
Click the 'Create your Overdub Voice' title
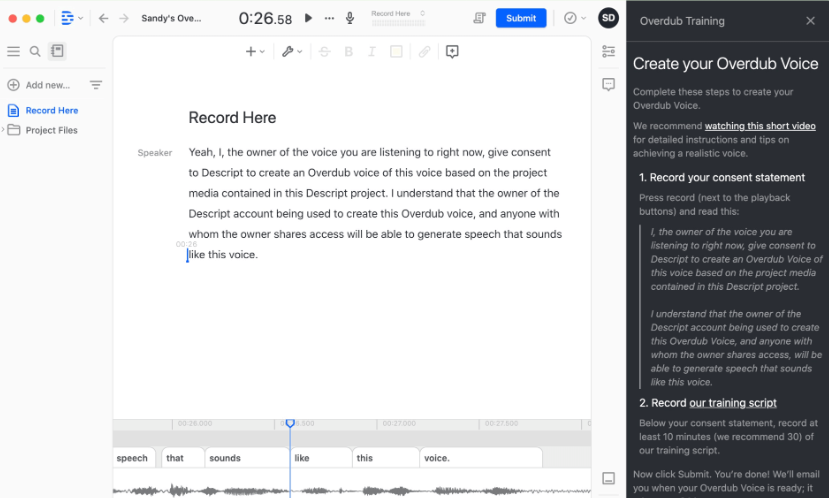pos(725,64)
